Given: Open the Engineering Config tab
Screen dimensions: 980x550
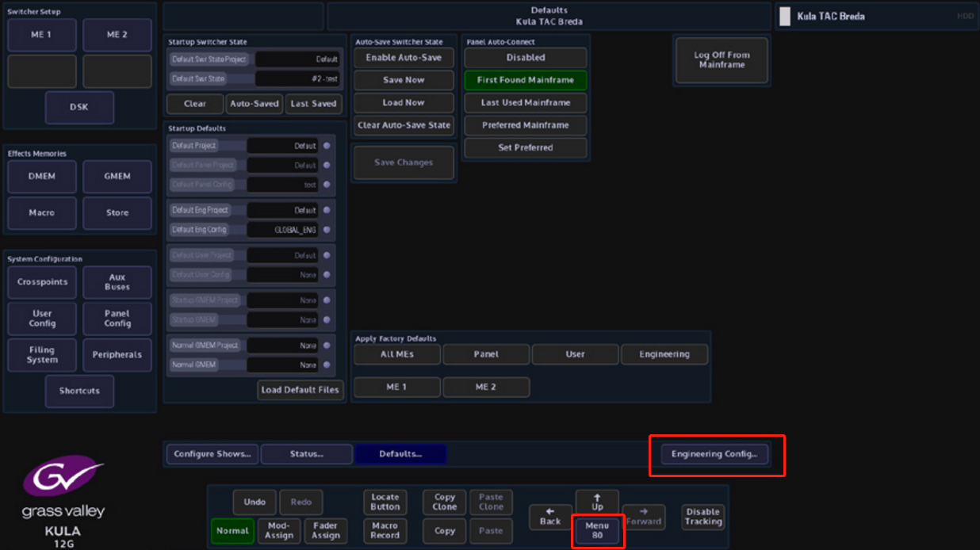Looking at the screenshot, I should (714, 454).
